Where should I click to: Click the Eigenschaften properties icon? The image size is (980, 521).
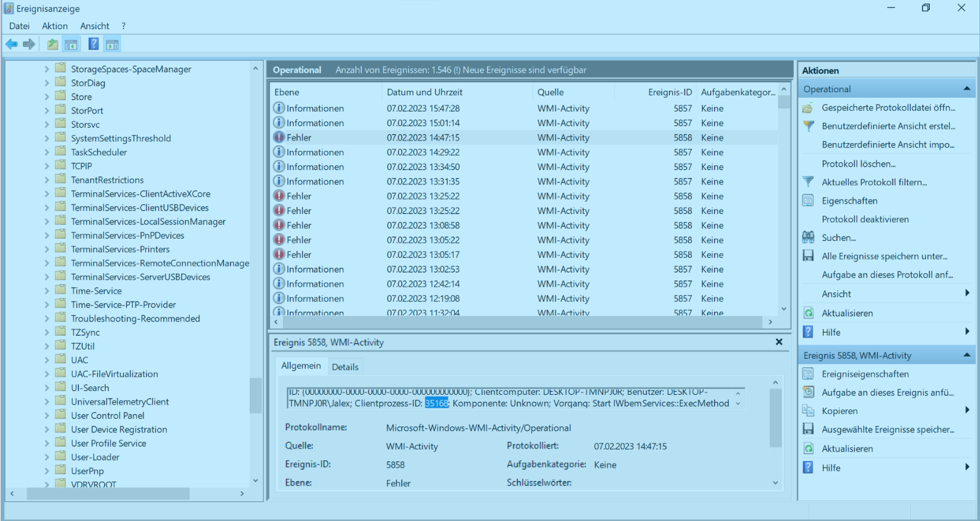[x=808, y=201]
